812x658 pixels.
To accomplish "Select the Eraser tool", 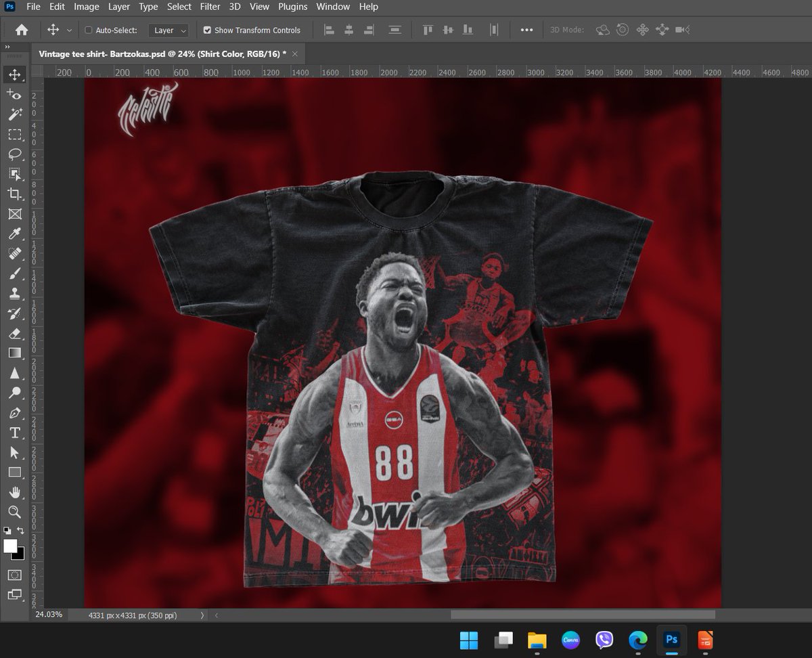I will pyautogui.click(x=14, y=333).
